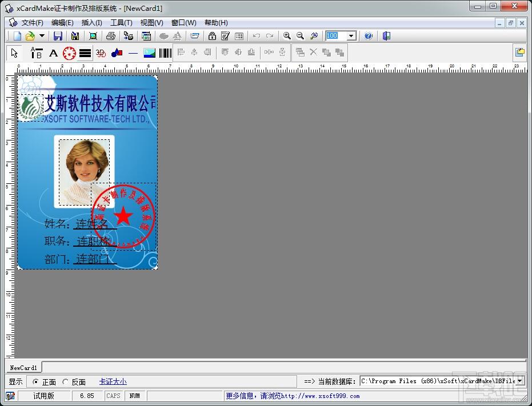Open the print setup icon
532x406 pixels.
pyautogui.click(x=128, y=36)
